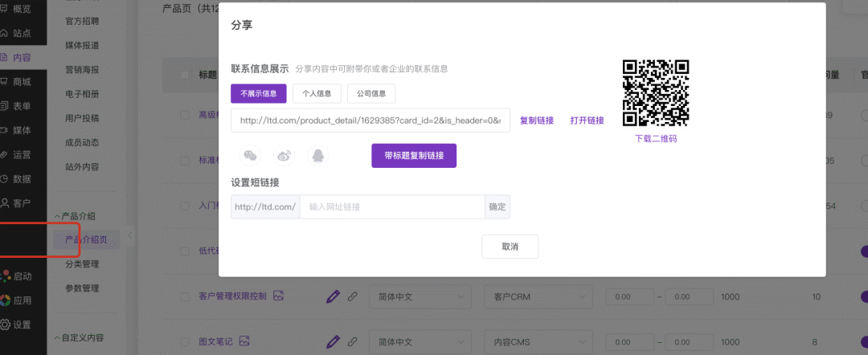
Task: Select the 不展示信息 option
Action: click(x=259, y=93)
